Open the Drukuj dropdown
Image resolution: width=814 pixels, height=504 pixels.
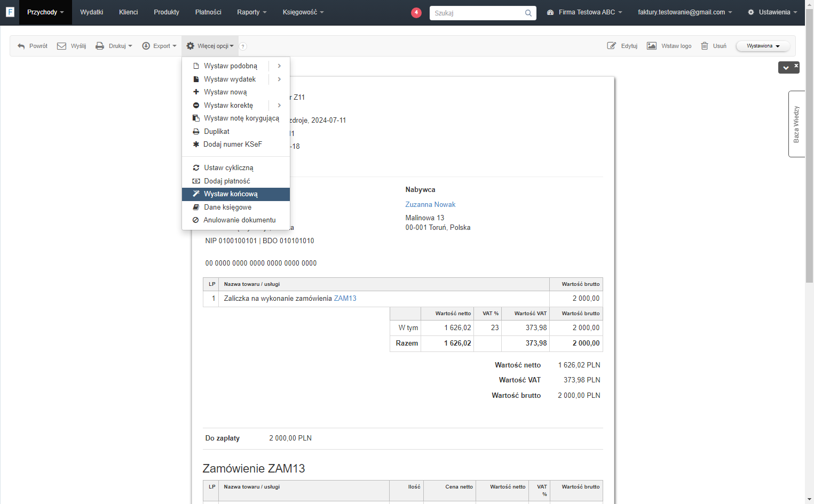[x=114, y=46]
